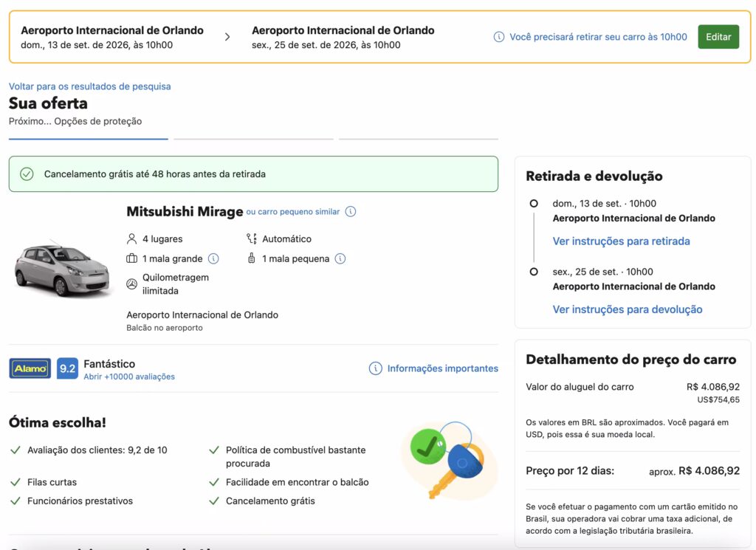Open the 'Informações importantes' link
Image resolution: width=756 pixels, height=550 pixels.
(x=442, y=368)
